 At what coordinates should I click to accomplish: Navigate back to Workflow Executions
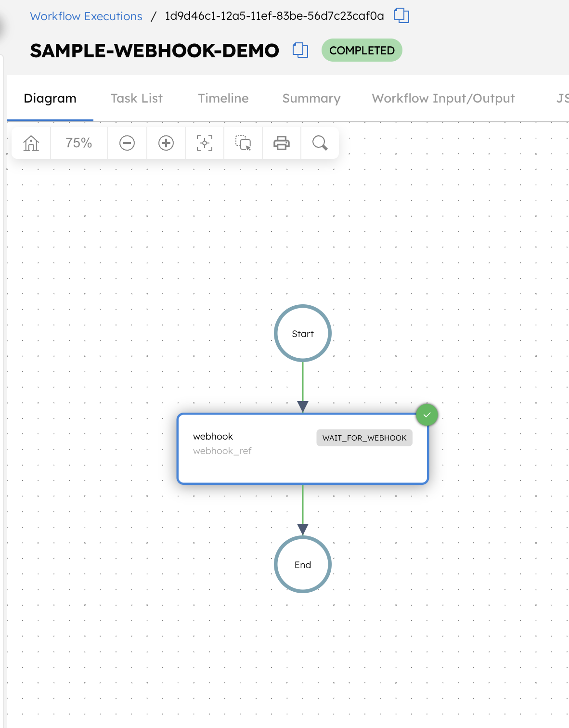(x=86, y=16)
